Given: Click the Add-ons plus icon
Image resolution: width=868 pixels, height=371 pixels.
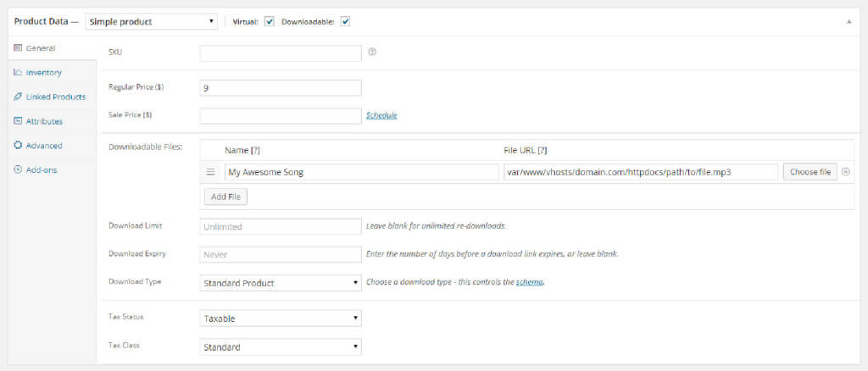Looking at the screenshot, I should 17,169.
